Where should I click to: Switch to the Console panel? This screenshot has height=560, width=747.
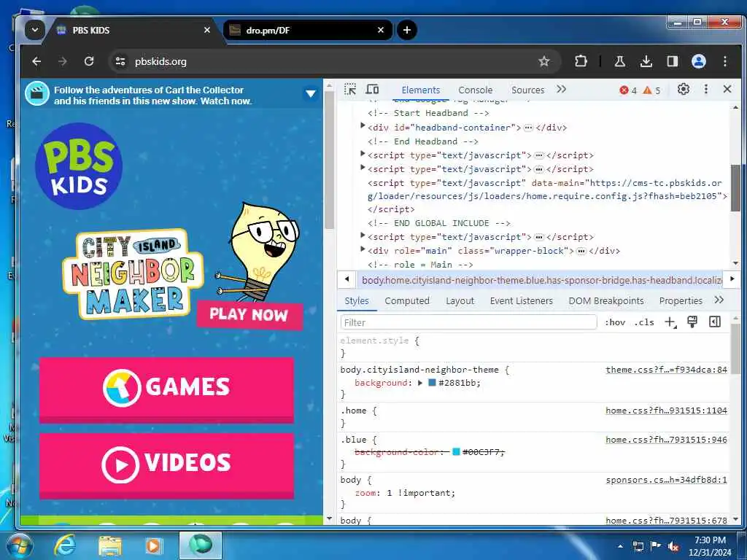pos(476,90)
